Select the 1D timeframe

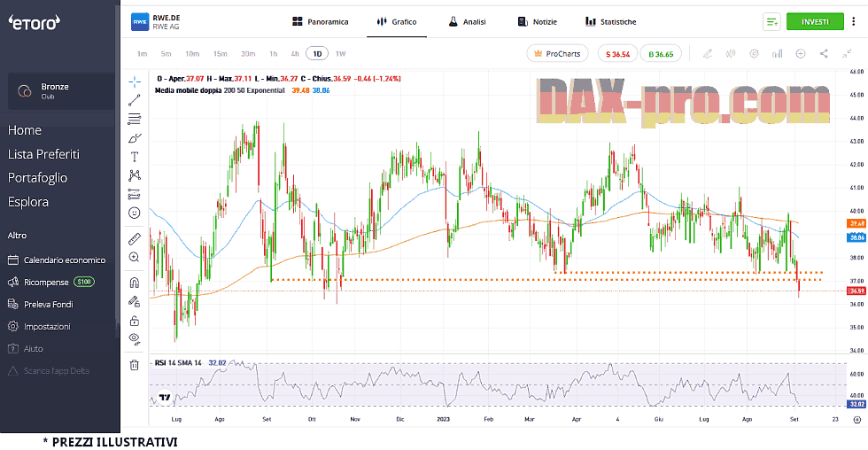[x=317, y=54]
